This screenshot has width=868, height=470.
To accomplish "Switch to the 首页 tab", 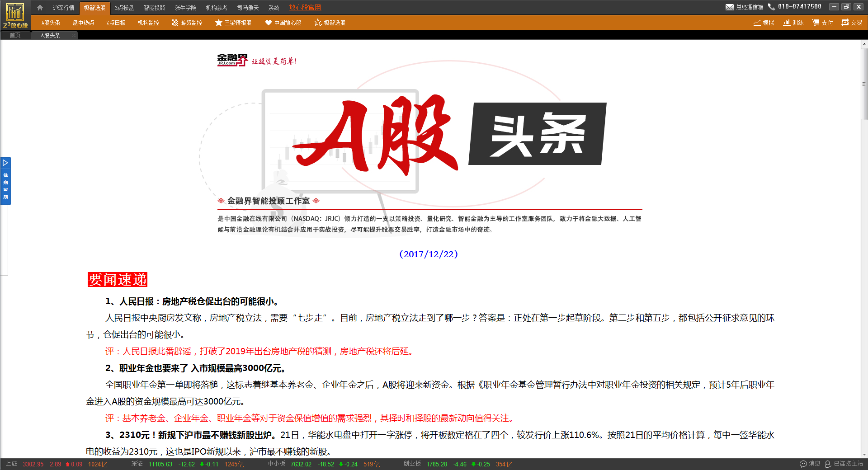I will pyautogui.click(x=15, y=36).
